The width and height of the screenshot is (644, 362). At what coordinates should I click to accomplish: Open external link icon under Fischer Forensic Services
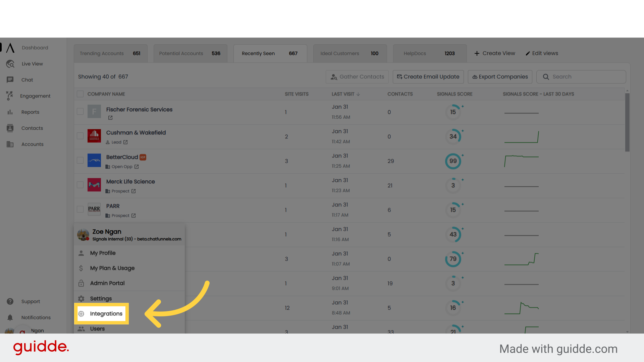click(x=110, y=118)
